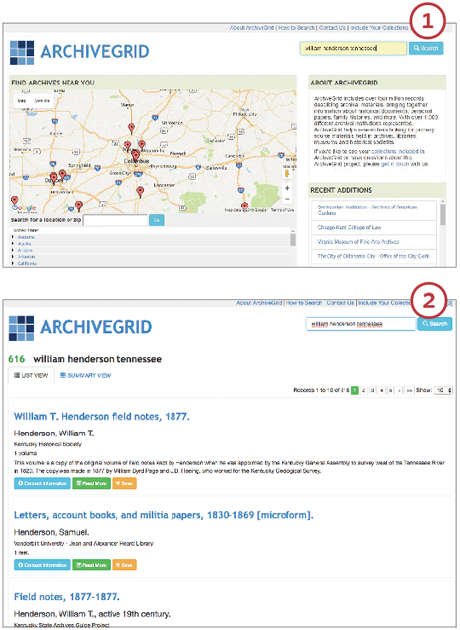This screenshot has width=460, height=630.
Task: Click the 'get in touch' link
Action: (x=395, y=164)
